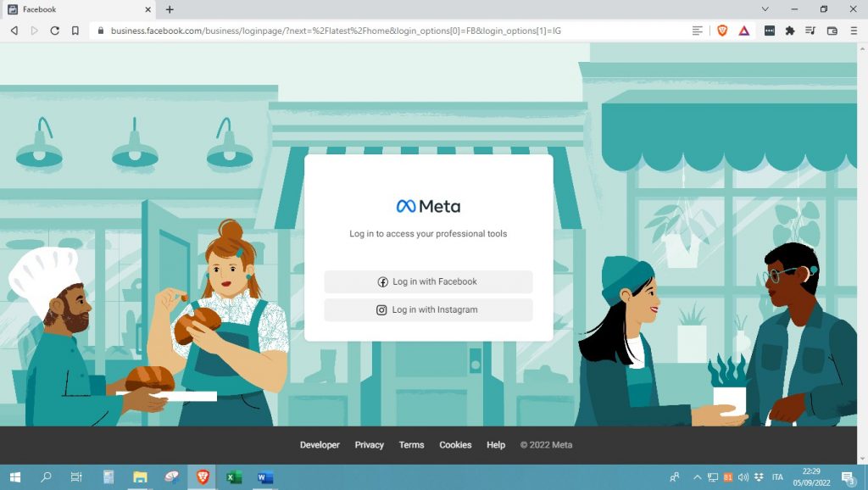Viewport: 868px width, 490px height.
Task: Open the Brave hamburger menu
Action: pos(854,31)
